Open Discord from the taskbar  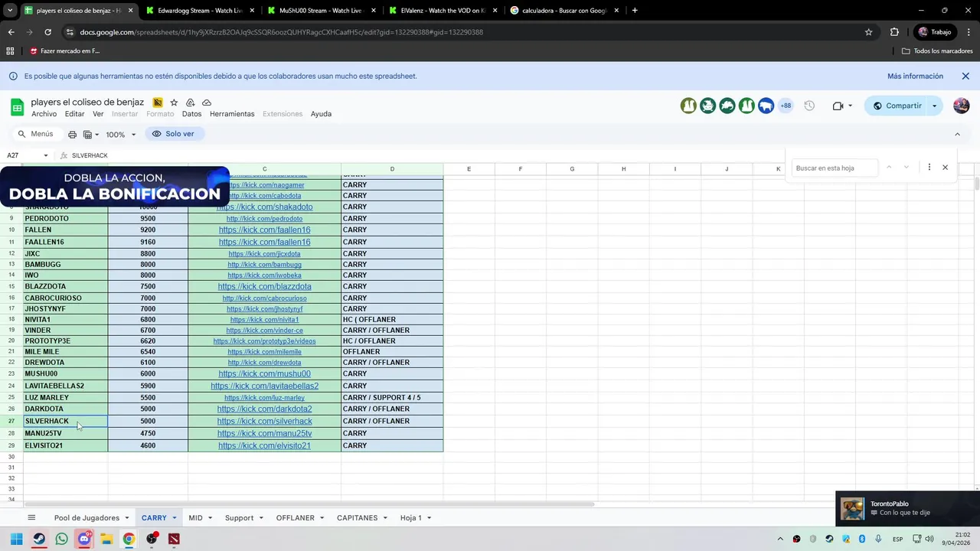point(84,539)
